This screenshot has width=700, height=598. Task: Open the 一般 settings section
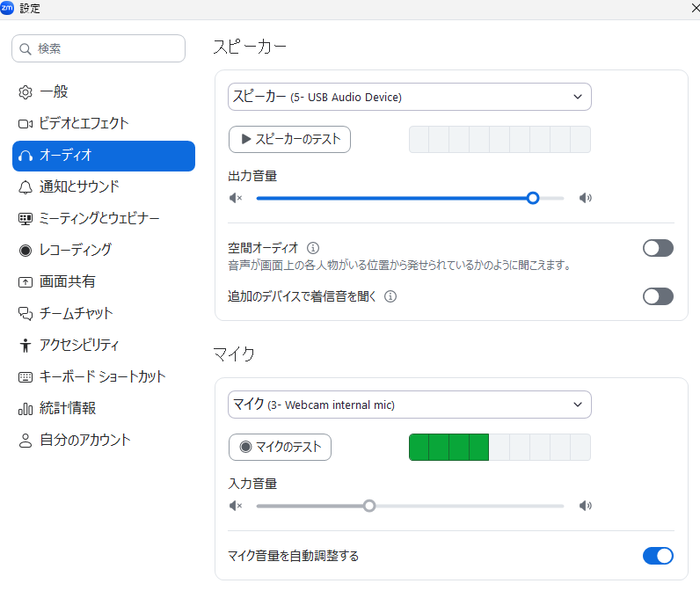coord(54,91)
